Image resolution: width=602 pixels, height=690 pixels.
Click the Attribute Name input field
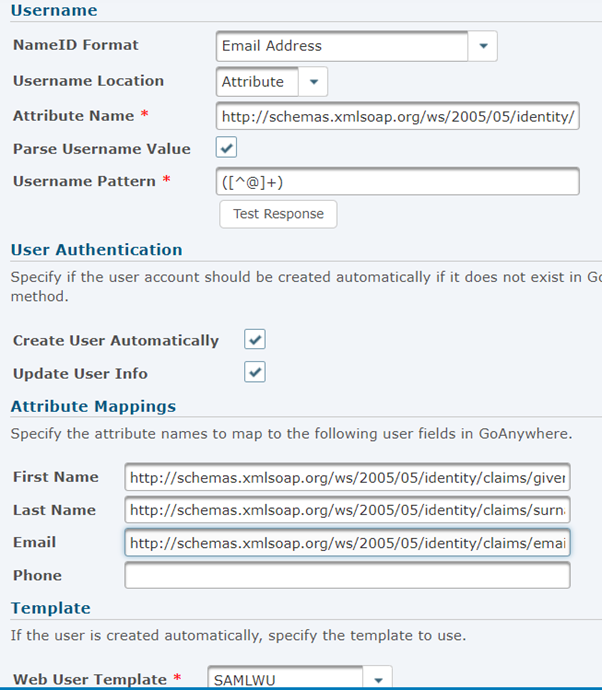tap(398, 117)
